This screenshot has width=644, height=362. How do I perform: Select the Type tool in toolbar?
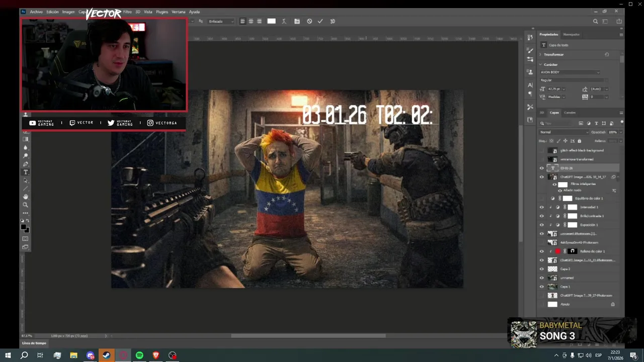[x=26, y=172]
